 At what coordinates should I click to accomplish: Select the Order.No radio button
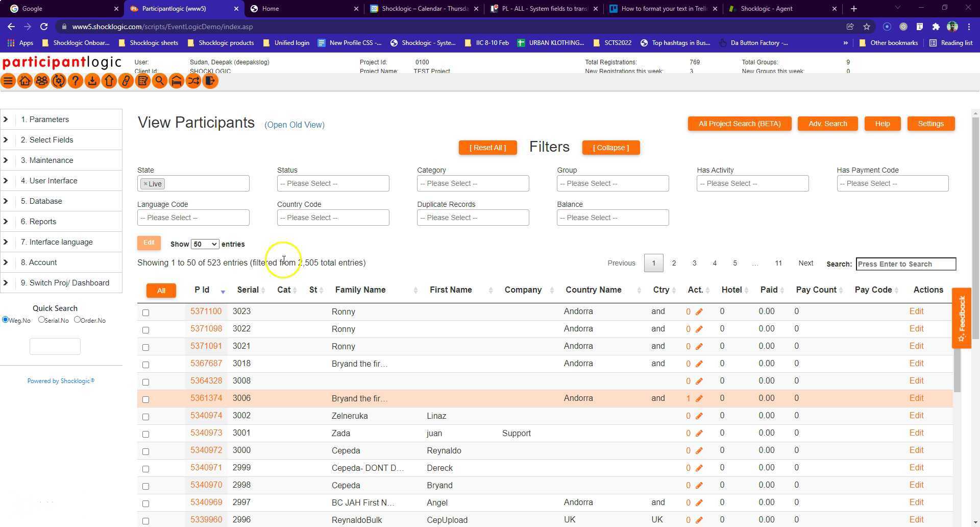[78, 320]
